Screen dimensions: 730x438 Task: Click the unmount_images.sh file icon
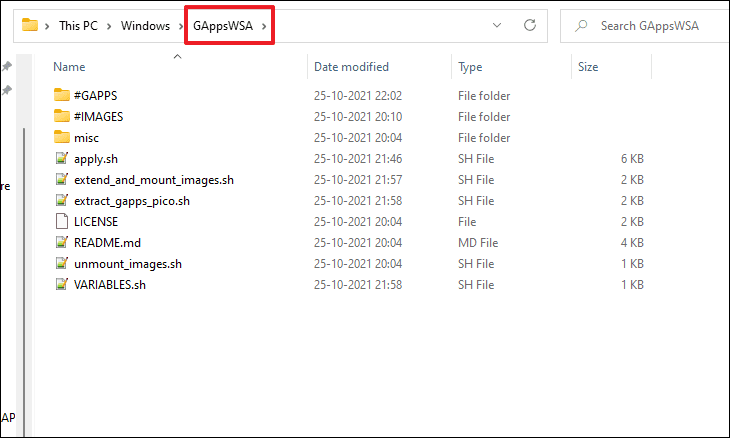(61, 263)
